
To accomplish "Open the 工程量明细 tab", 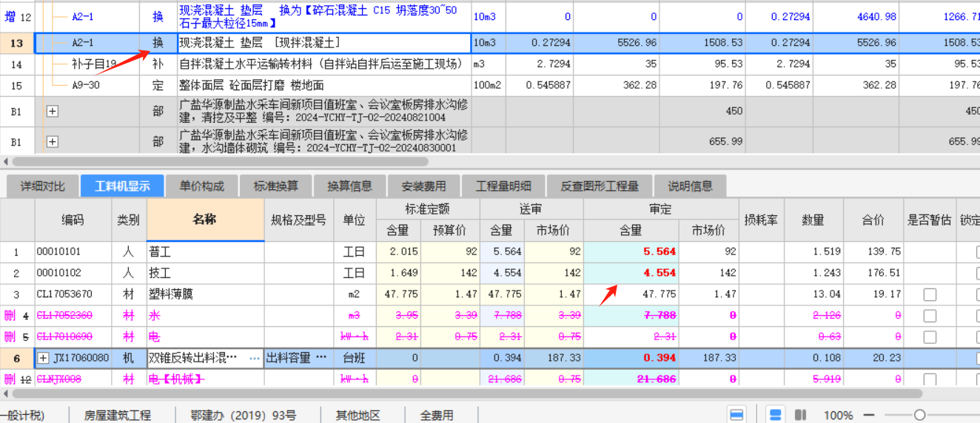I will tap(503, 186).
